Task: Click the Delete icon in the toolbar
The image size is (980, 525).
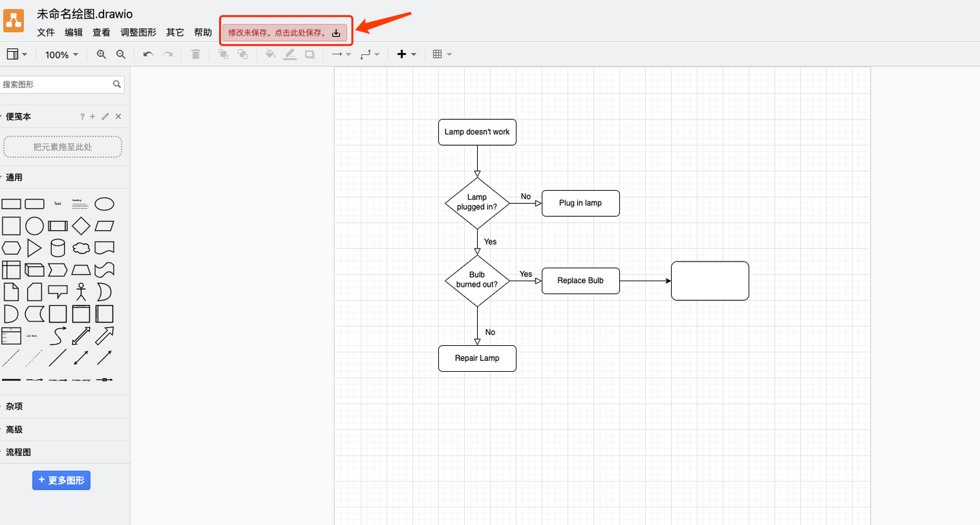Action: click(195, 54)
